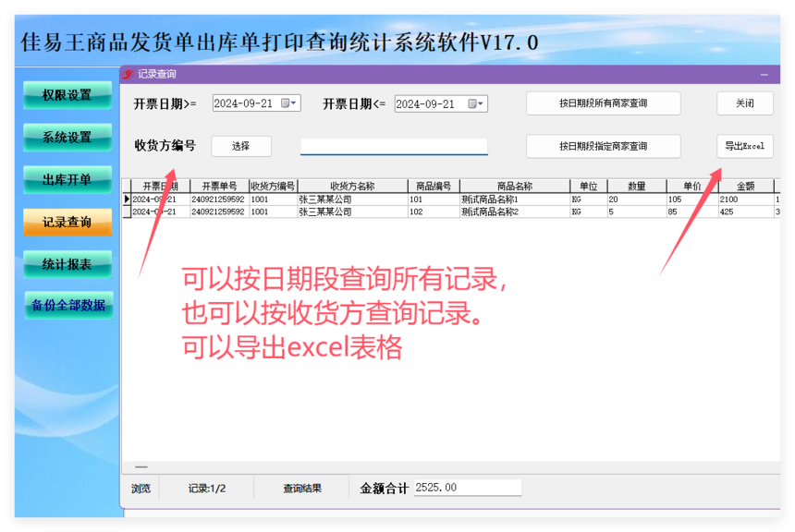Click the 单价 cell showing 85

click(x=692, y=212)
